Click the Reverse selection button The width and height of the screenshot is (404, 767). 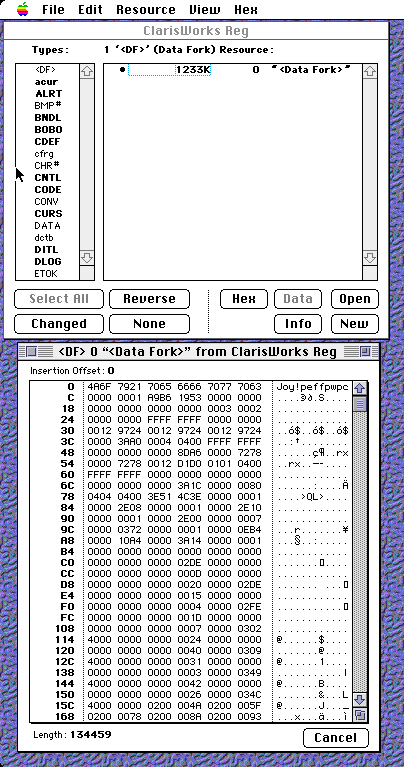[149, 299]
